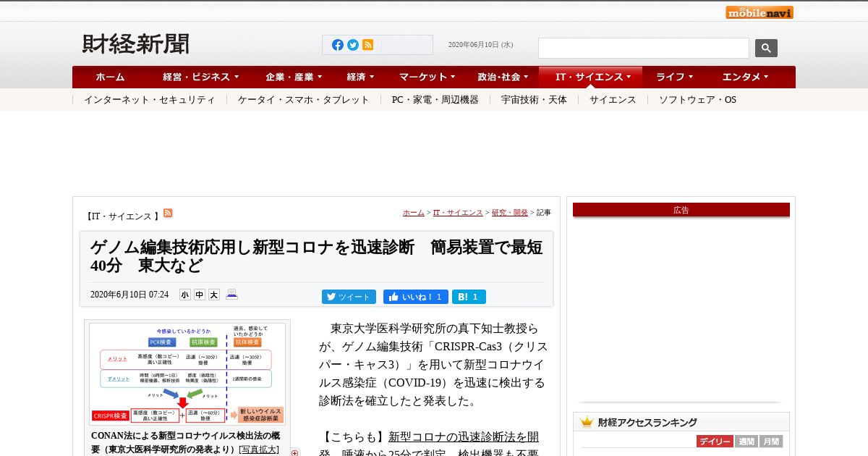Open 宇宙技術・天体 subcategory

pyautogui.click(x=534, y=100)
